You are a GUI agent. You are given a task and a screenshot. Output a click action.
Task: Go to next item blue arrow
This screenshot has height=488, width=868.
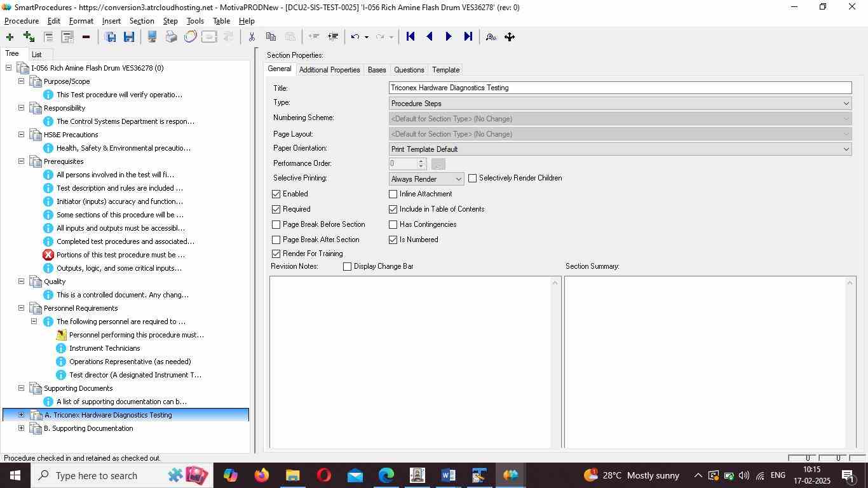[449, 37]
